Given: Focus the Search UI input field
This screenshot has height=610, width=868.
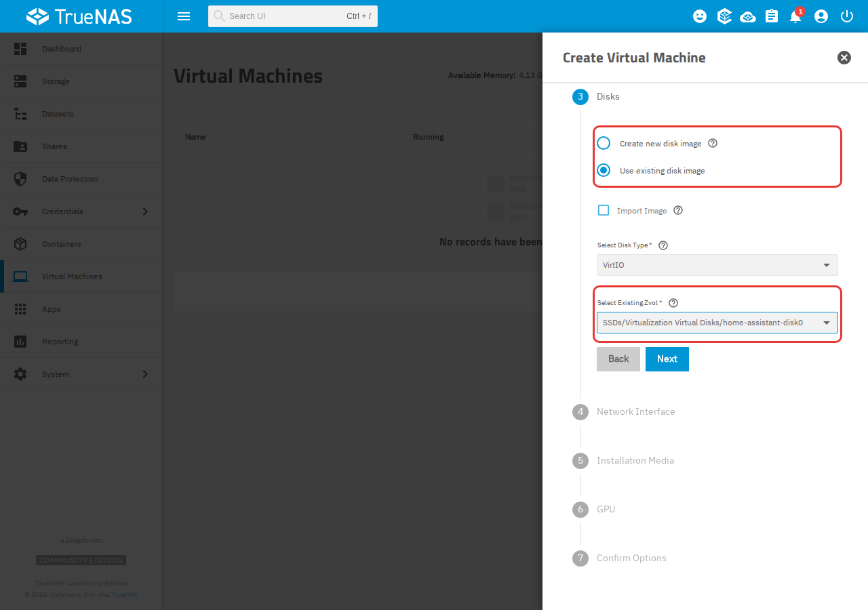Looking at the screenshot, I should pos(293,16).
